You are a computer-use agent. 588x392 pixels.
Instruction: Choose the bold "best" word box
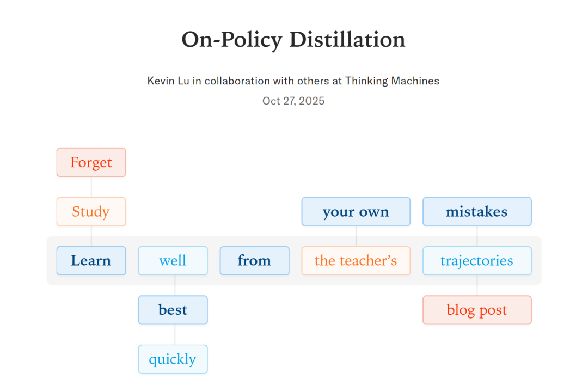tap(173, 310)
